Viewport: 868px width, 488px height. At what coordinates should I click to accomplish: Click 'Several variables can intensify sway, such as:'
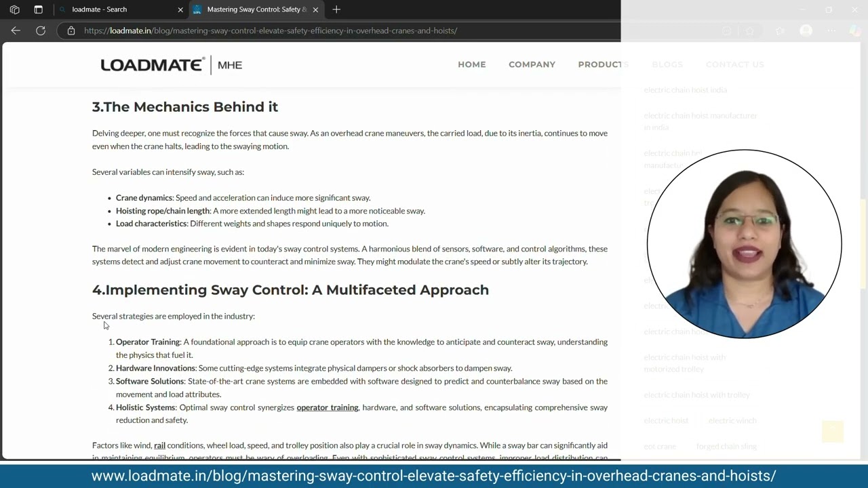tap(168, 172)
